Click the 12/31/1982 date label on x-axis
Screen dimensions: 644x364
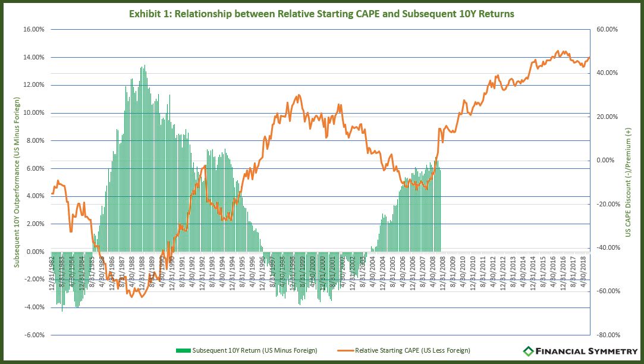[x=52, y=273]
